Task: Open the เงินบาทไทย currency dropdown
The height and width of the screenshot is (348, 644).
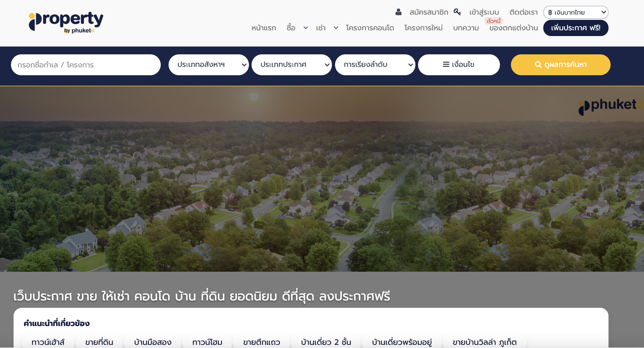Action: 576,12
